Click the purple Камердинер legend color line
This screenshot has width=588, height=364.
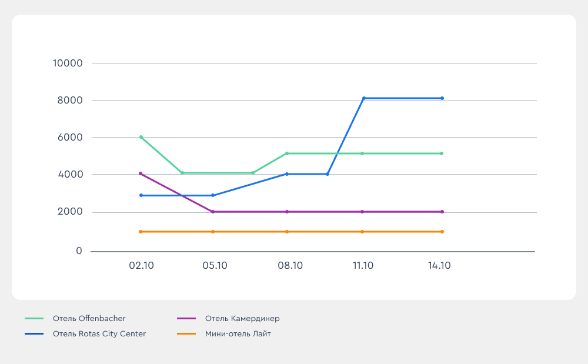pyautogui.click(x=186, y=319)
